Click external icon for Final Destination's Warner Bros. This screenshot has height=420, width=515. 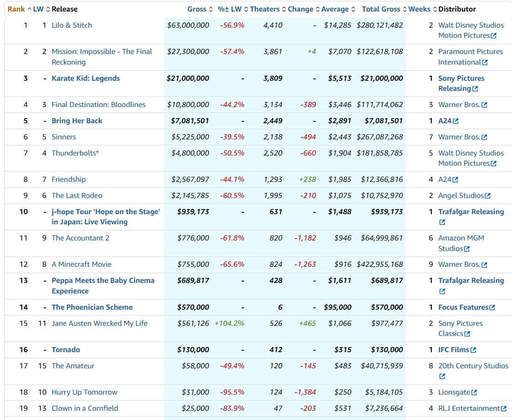point(484,105)
